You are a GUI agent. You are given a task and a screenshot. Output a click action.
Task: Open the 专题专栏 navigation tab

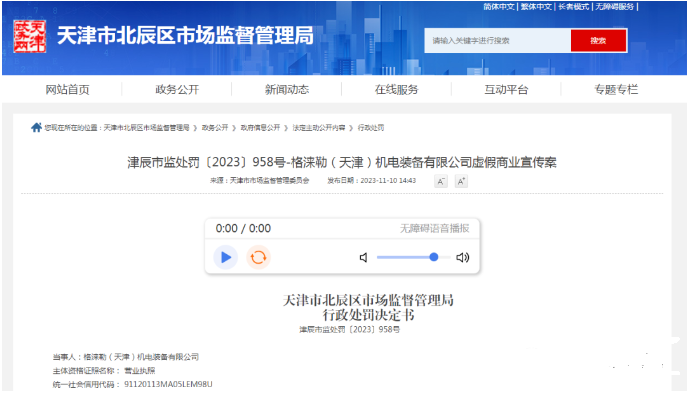[616, 89]
